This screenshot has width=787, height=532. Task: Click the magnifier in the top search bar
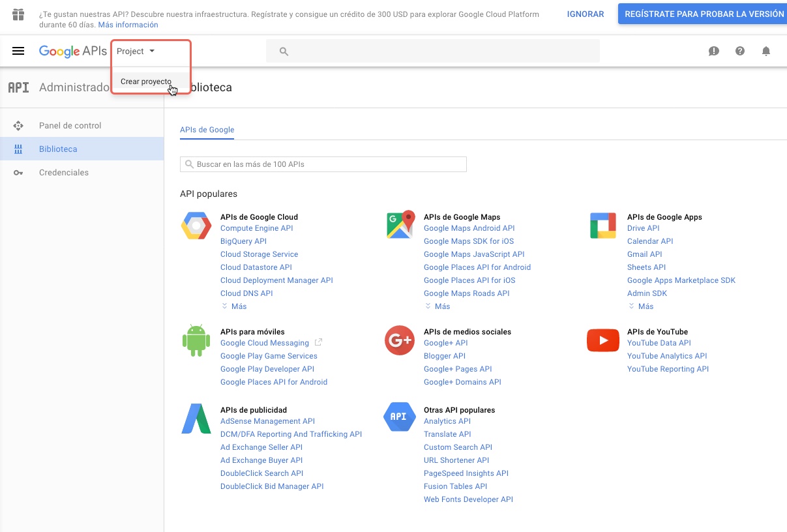(x=284, y=52)
